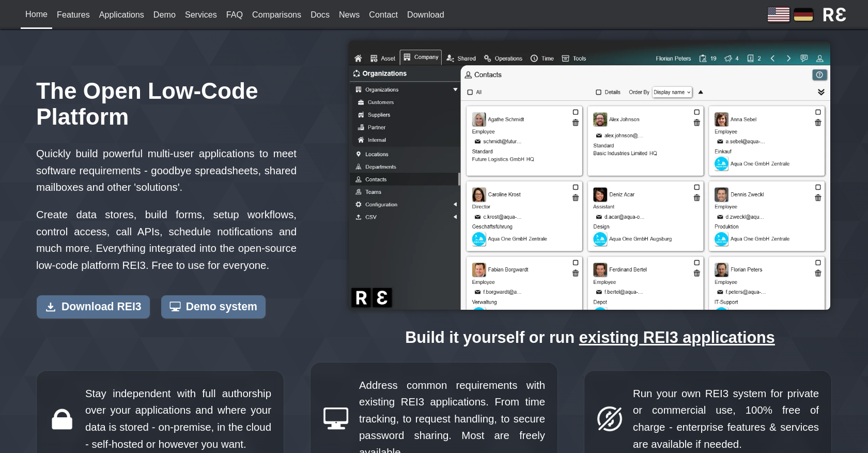Expand options with double chevron in Contacts

click(821, 92)
